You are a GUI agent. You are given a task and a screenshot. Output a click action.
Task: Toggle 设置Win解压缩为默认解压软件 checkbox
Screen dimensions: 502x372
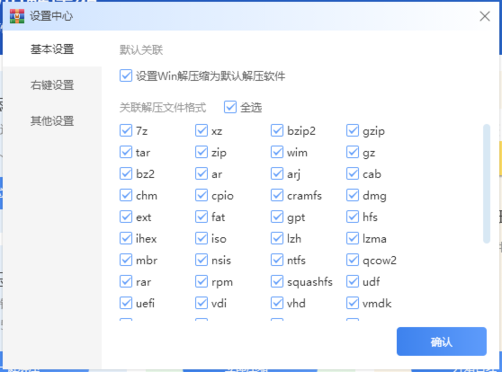(126, 76)
